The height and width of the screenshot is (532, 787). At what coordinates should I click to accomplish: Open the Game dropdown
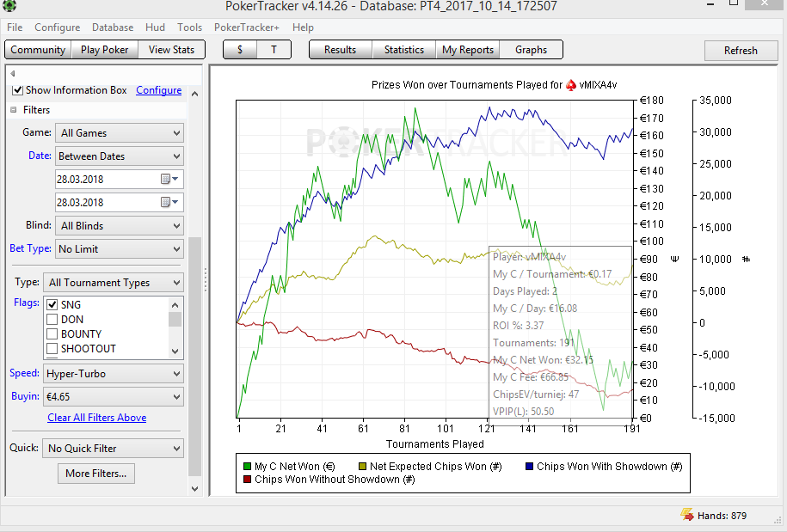(120, 133)
